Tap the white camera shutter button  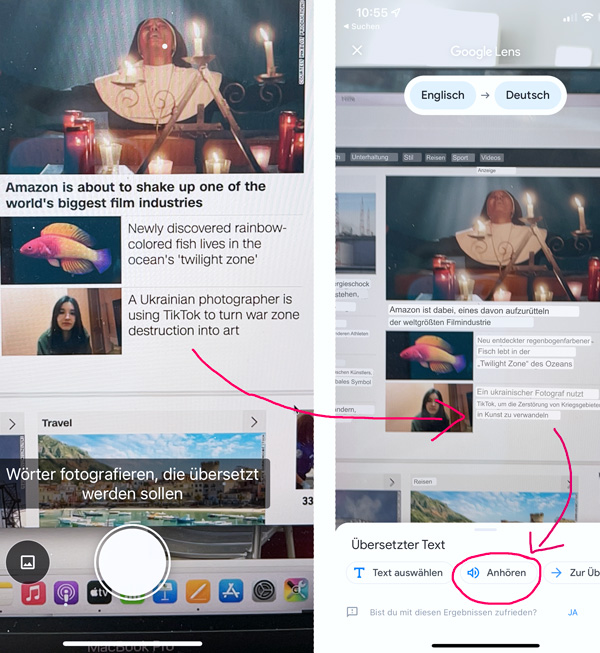(x=132, y=562)
